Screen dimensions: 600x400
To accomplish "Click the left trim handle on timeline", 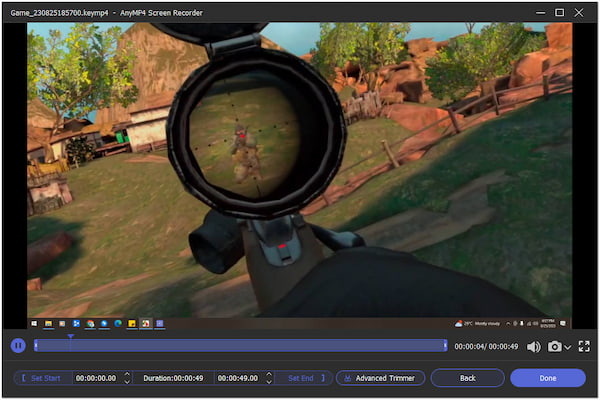I will pos(35,346).
